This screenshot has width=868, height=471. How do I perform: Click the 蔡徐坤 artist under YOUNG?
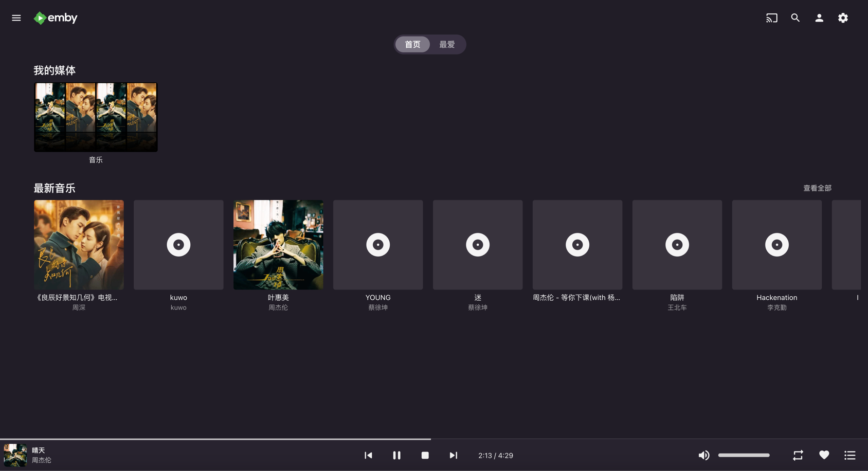378,307
